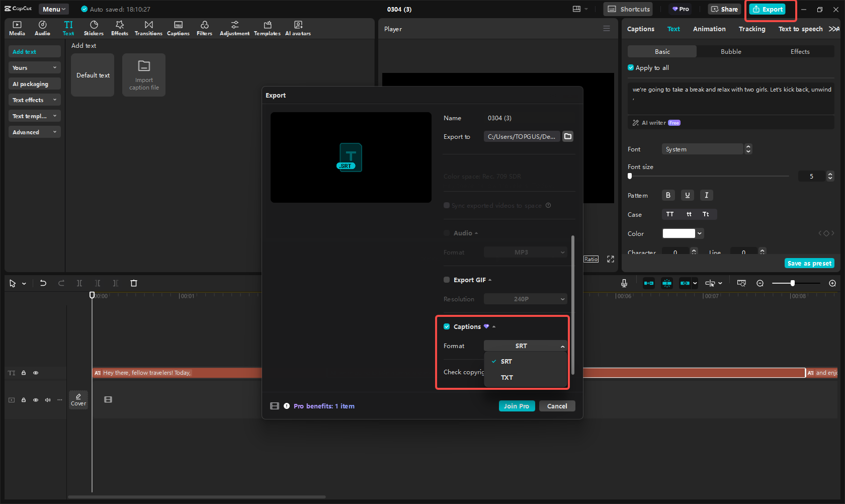Image resolution: width=845 pixels, height=504 pixels.
Task: Click the Join Pro button
Action: pos(517,406)
